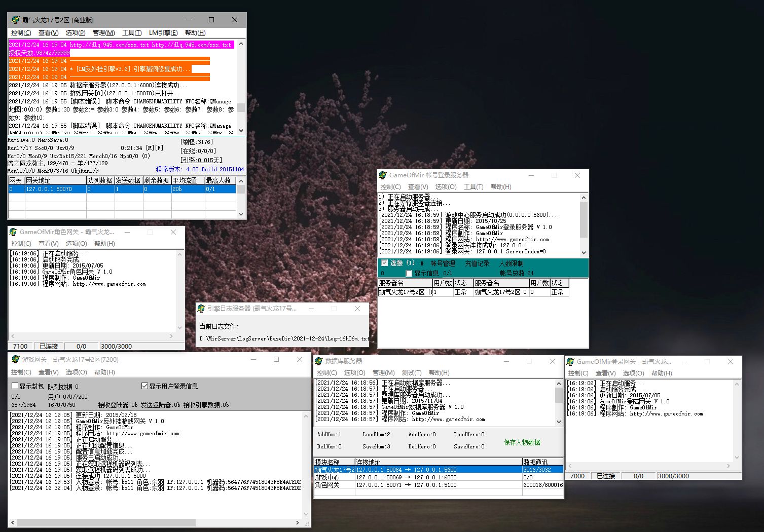Open 控制(C) menu in the GameOfMir登录网关 window
Viewport: 764px width, 532px height.
pyautogui.click(x=578, y=373)
